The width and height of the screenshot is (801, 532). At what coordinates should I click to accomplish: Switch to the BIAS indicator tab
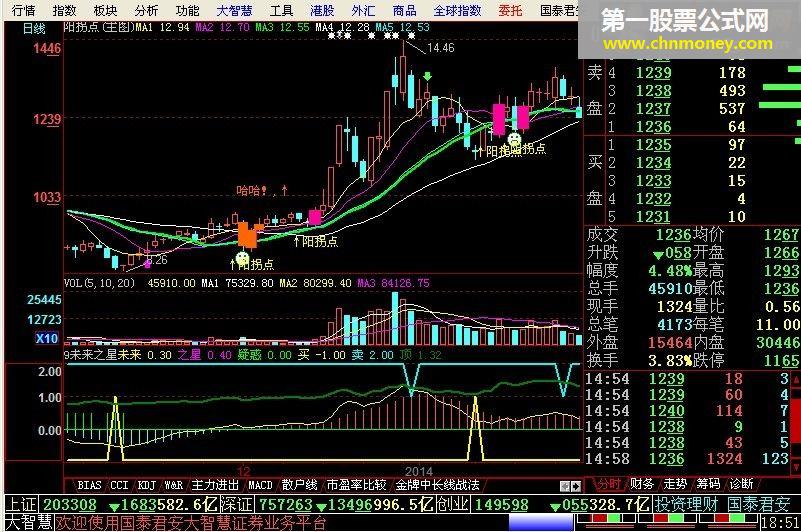tap(89, 484)
